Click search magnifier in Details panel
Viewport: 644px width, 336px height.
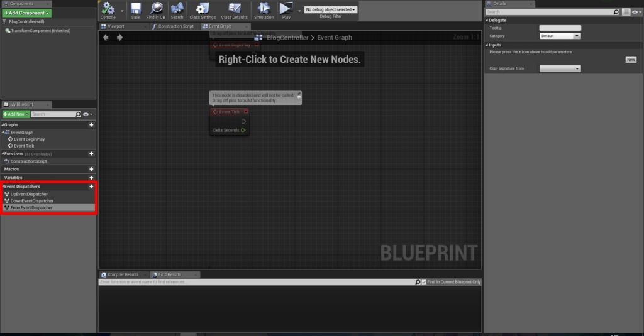pyautogui.click(x=616, y=12)
